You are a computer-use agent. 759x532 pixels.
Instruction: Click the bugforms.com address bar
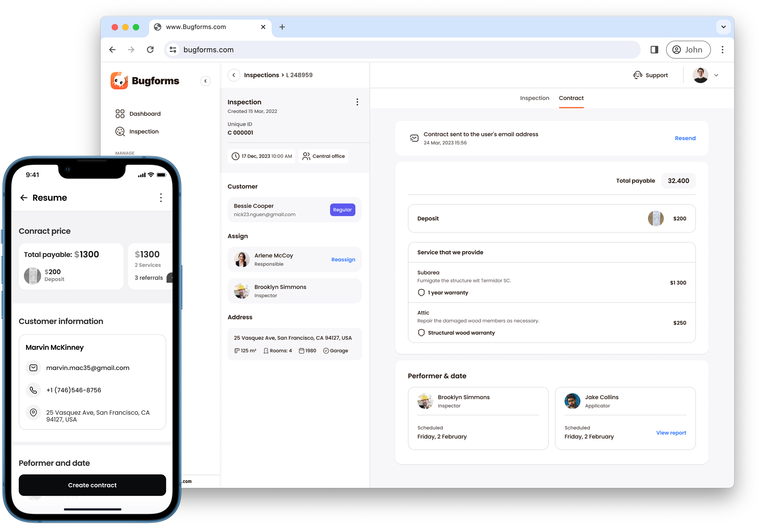402,50
